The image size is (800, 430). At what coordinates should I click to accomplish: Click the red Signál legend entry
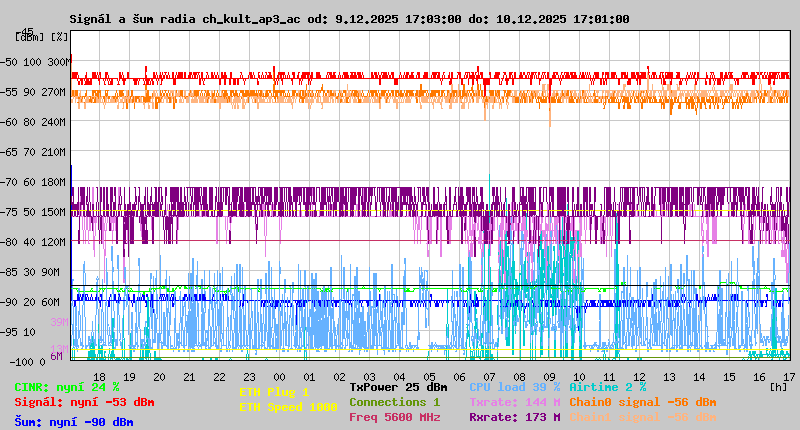(x=84, y=402)
